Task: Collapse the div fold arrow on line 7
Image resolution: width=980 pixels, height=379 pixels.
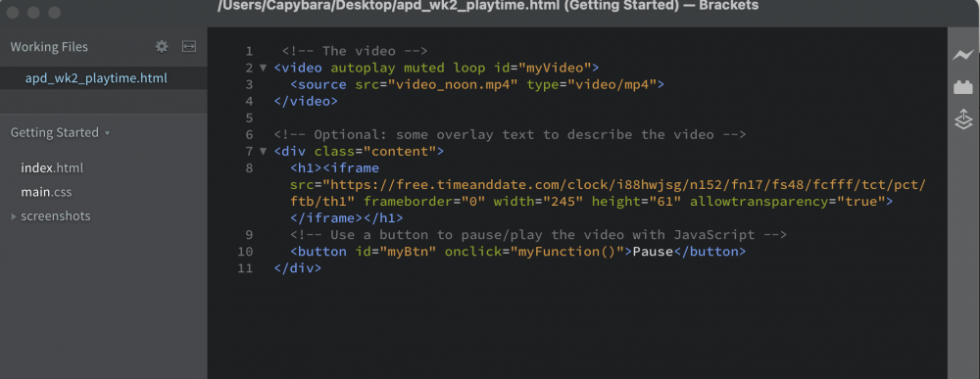Action: [263, 151]
